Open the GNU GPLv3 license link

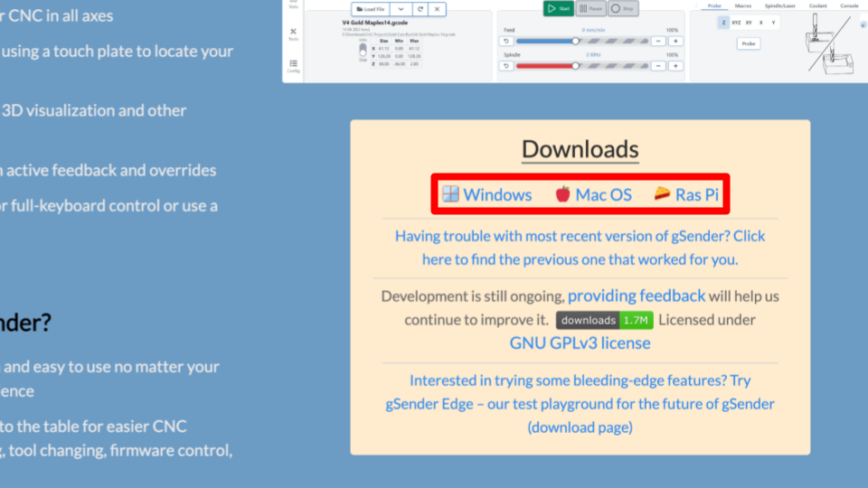point(580,343)
